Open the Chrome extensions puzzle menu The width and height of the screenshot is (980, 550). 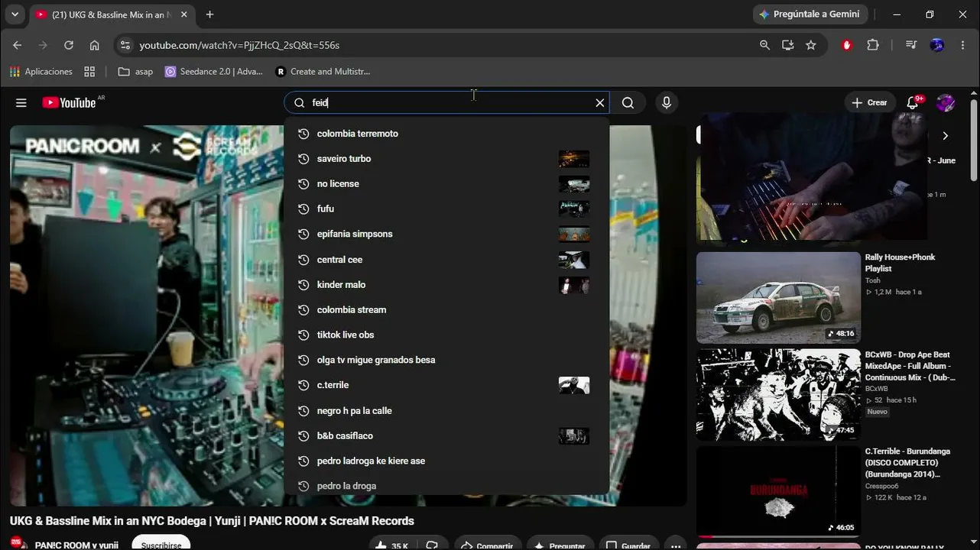point(873,45)
